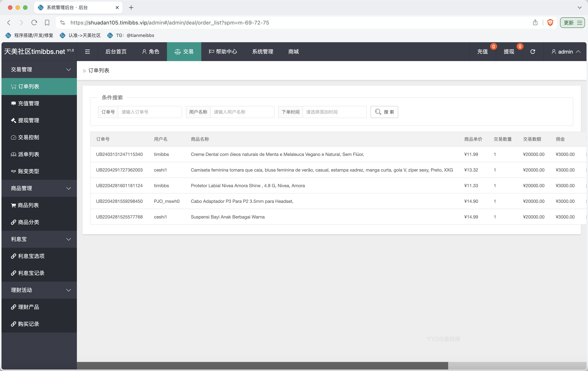Click the horizontal scrollbar at page bottom

[262, 365]
